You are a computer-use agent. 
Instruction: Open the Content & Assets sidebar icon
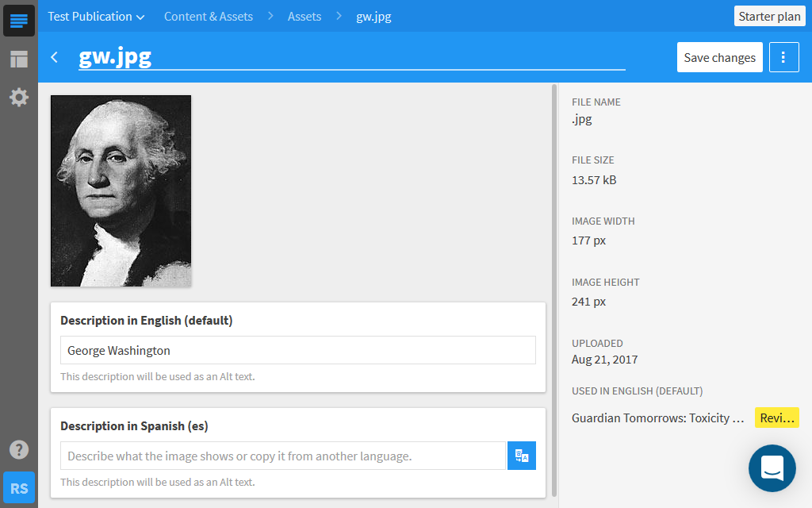(19, 21)
